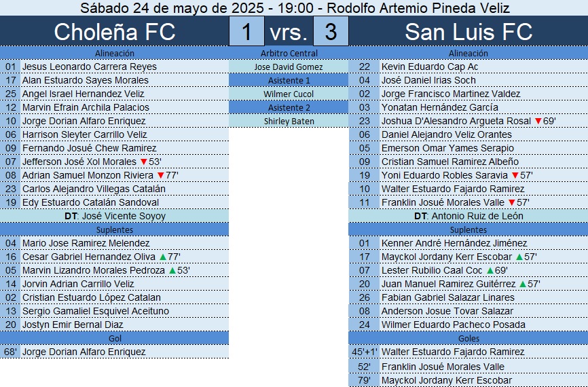588x387 pixels.
Task: Click Choleña coach José Vicente Soyoy row
Action: point(114,216)
